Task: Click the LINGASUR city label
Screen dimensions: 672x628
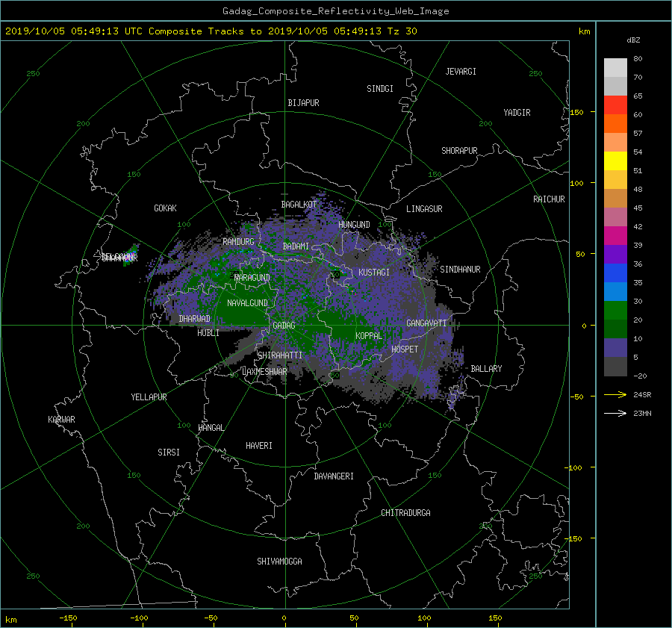Action: [424, 209]
